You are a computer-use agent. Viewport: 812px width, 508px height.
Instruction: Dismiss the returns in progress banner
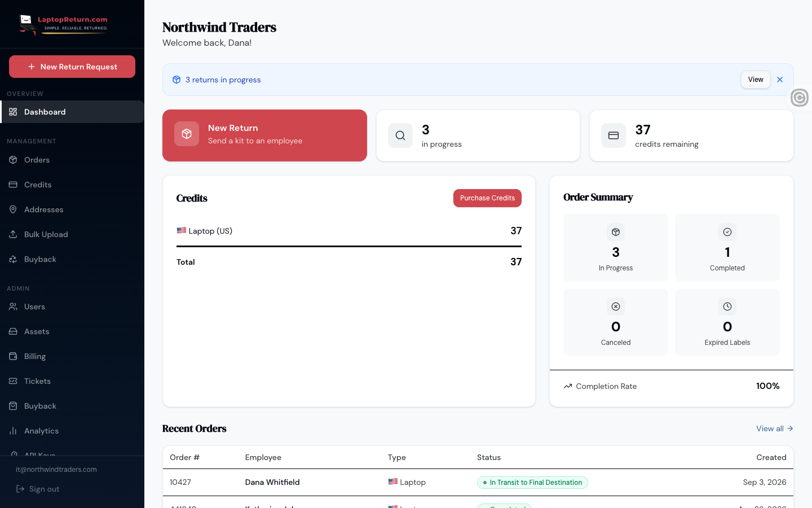click(x=780, y=80)
